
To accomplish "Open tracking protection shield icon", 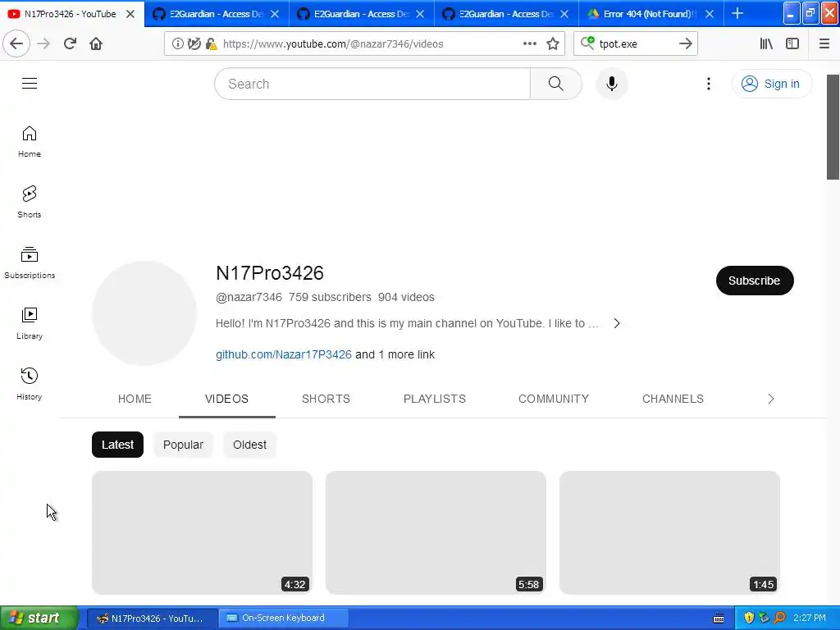I will coord(194,44).
